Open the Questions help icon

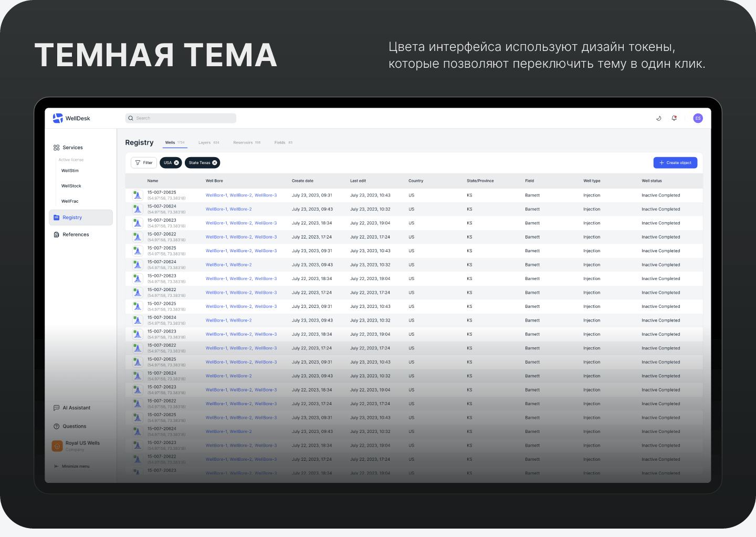pos(57,427)
